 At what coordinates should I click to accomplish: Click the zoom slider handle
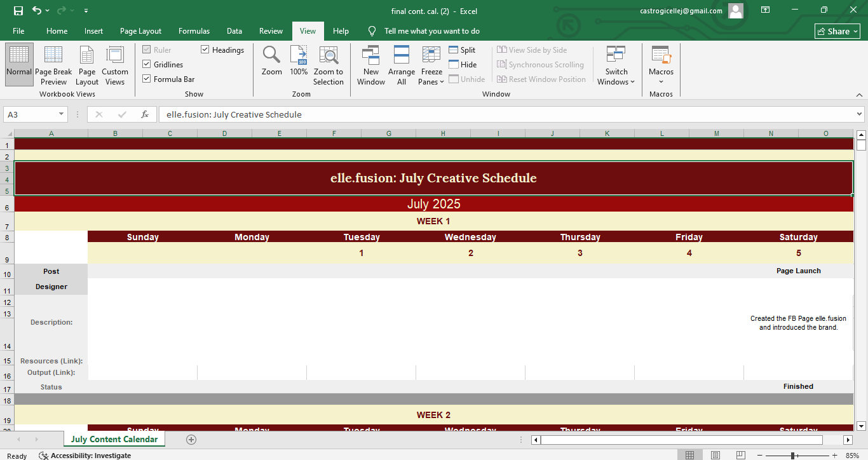point(793,456)
